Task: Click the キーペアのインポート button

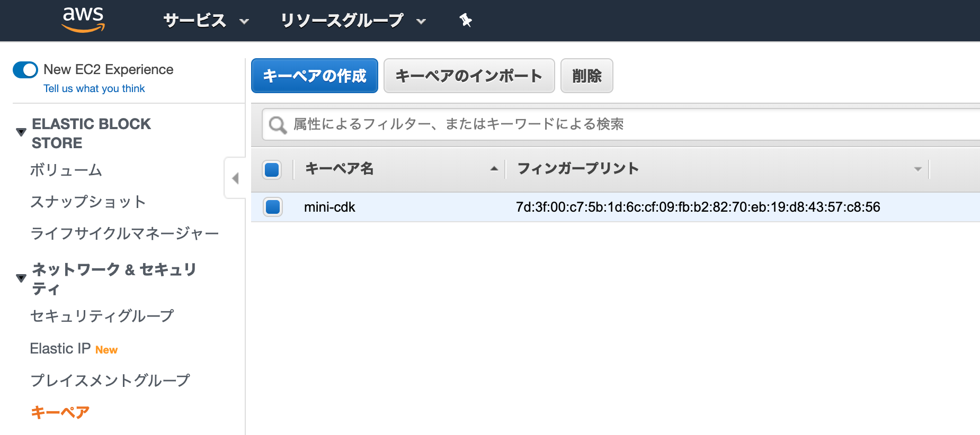Action: tap(469, 76)
